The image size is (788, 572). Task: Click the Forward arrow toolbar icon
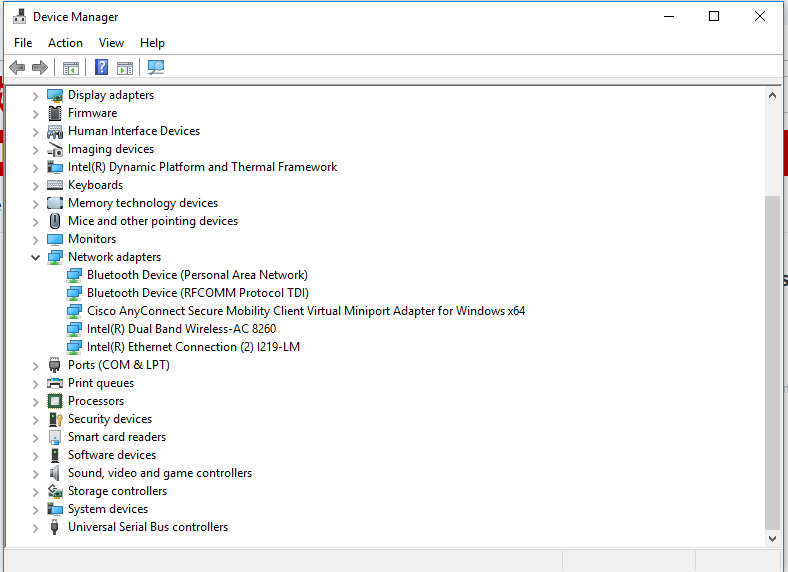(x=40, y=67)
